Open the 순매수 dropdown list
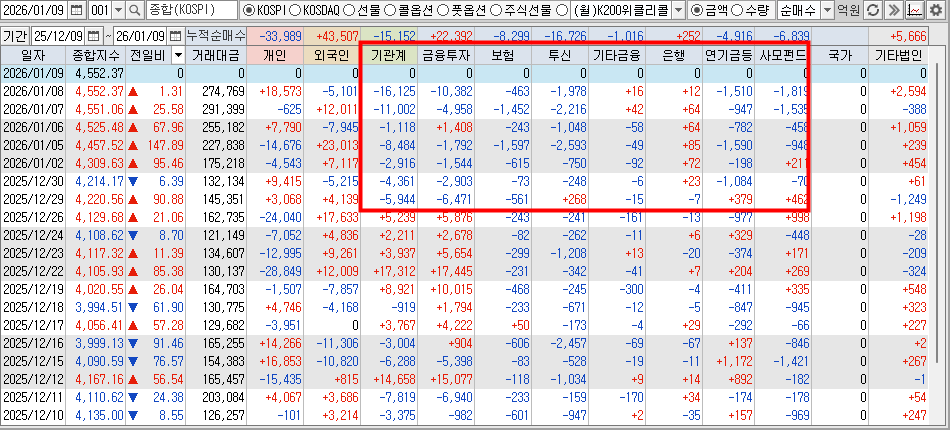This screenshot has height=430, width=950. [x=825, y=10]
